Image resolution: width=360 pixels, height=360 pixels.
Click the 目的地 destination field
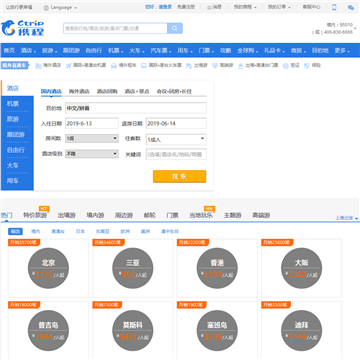point(136,108)
